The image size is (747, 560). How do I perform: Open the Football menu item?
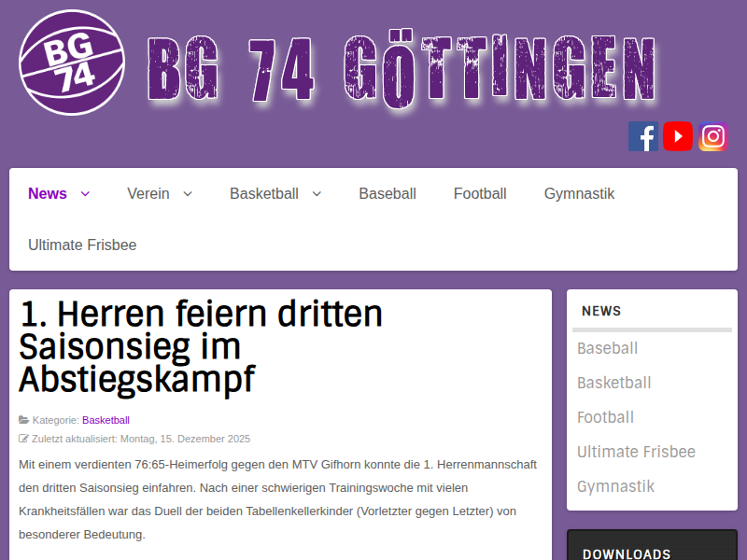(480, 194)
